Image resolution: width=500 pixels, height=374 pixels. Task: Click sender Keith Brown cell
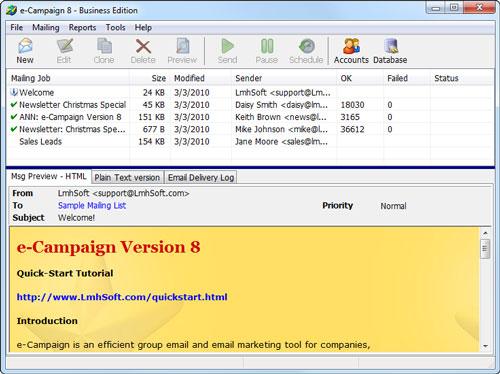[x=281, y=117]
